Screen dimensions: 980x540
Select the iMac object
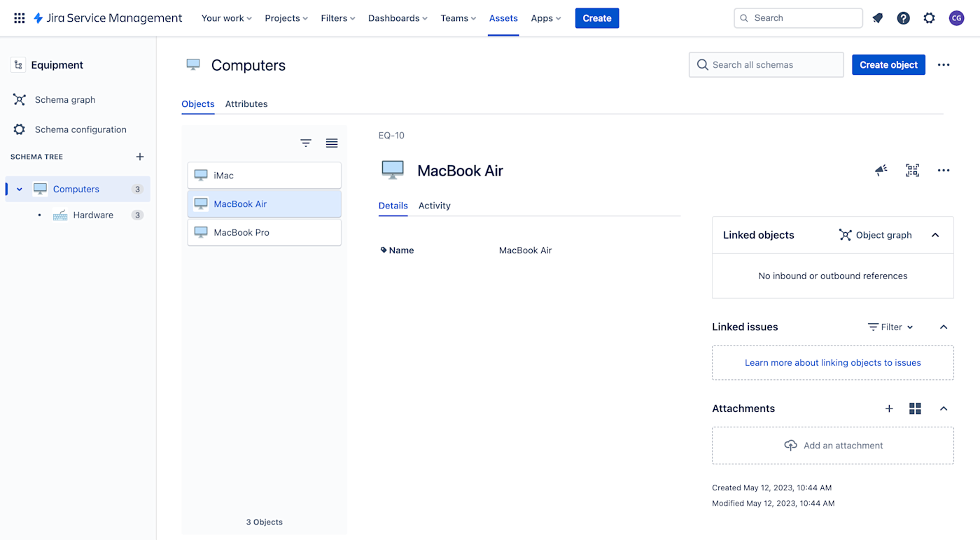click(265, 176)
